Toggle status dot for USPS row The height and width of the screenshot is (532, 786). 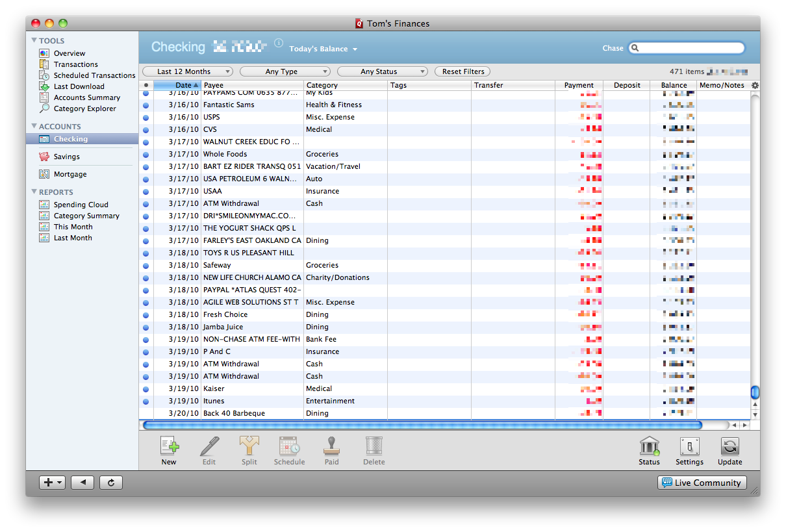tap(146, 118)
